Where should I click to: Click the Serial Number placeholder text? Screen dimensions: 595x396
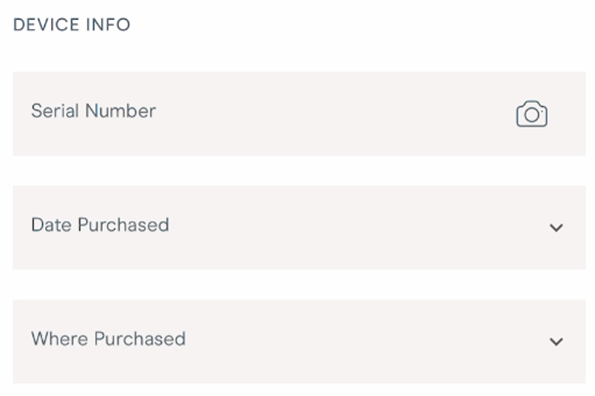tap(93, 111)
